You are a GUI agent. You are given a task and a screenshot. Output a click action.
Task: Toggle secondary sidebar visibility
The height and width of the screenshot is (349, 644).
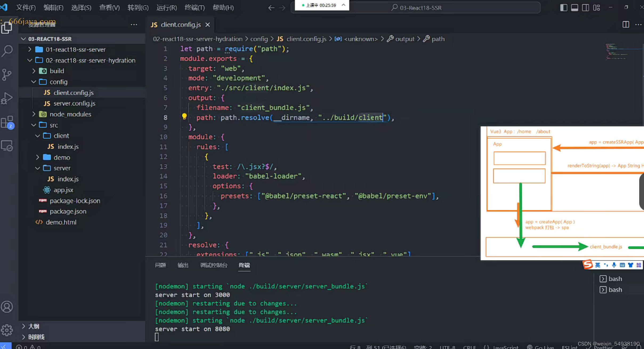tap(585, 8)
